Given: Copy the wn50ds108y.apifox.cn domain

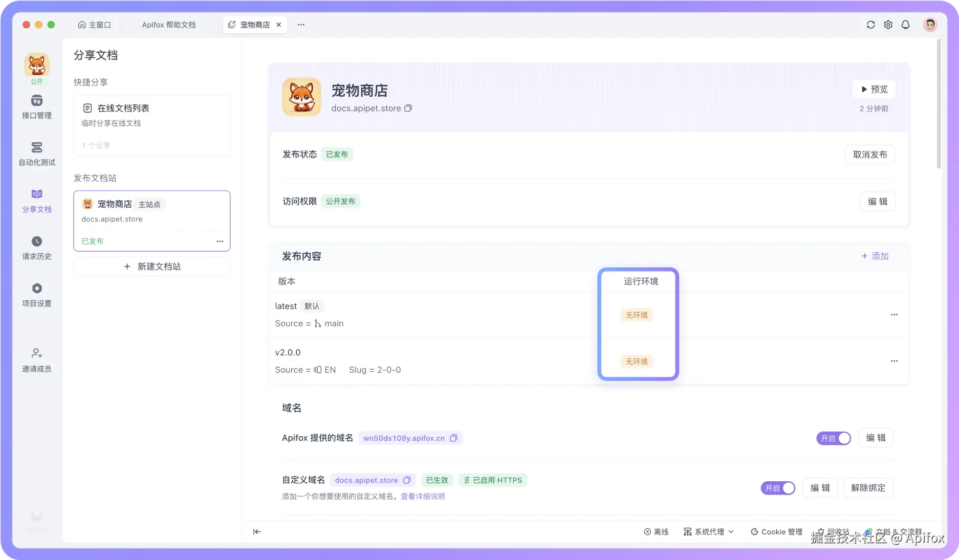Looking at the screenshot, I should coord(453,438).
